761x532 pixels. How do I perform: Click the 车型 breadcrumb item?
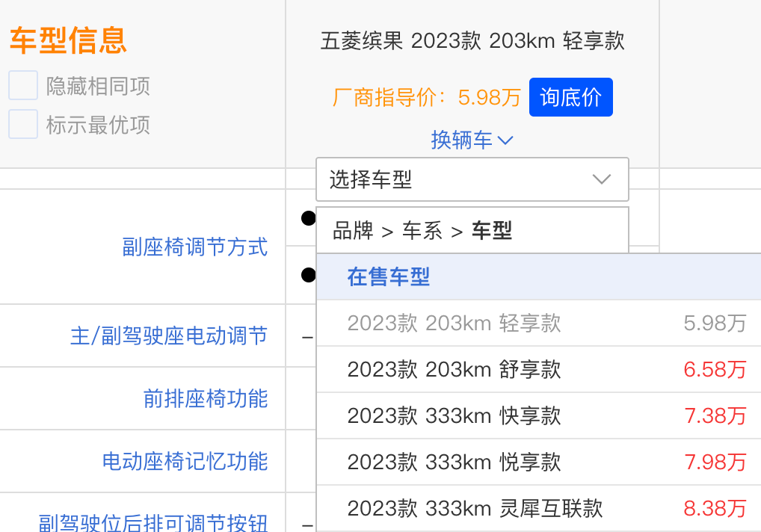[x=492, y=231]
